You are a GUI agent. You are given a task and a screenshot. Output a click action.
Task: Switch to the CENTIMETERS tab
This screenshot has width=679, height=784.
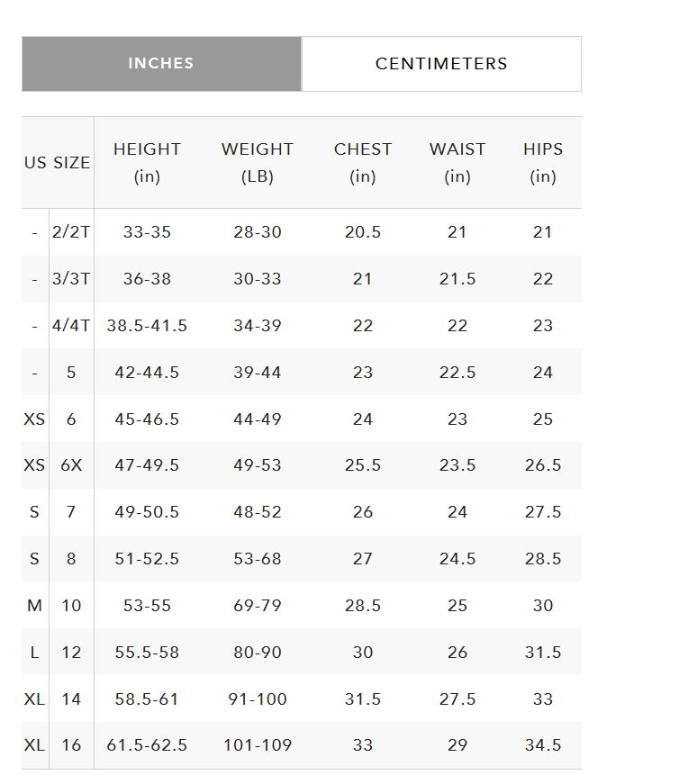coord(441,64)
